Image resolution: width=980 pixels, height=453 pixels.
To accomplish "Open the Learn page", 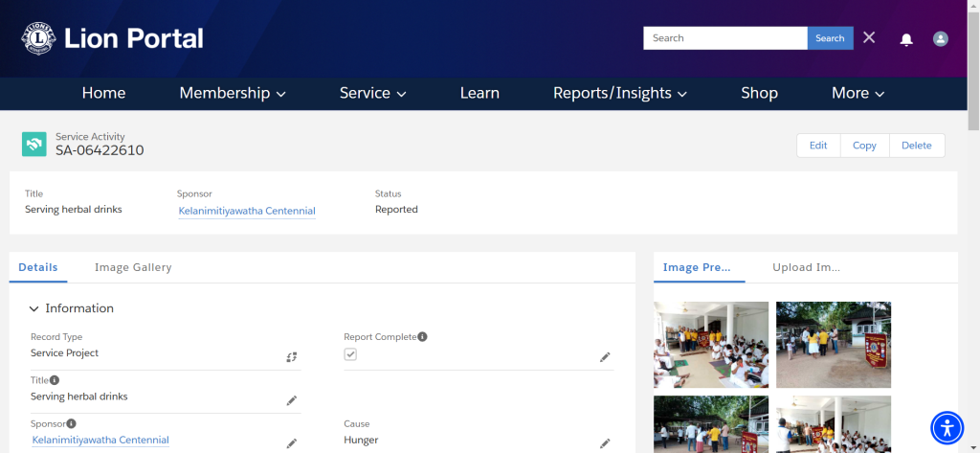I will pyautogui.click(x=479, y=93).
